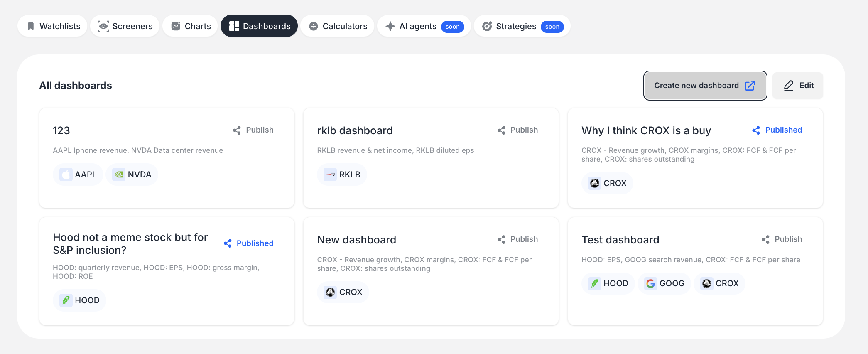Click the target icon on Strategies
The width and height of the screenshot is (868, 354).
(x=487, y=26)
